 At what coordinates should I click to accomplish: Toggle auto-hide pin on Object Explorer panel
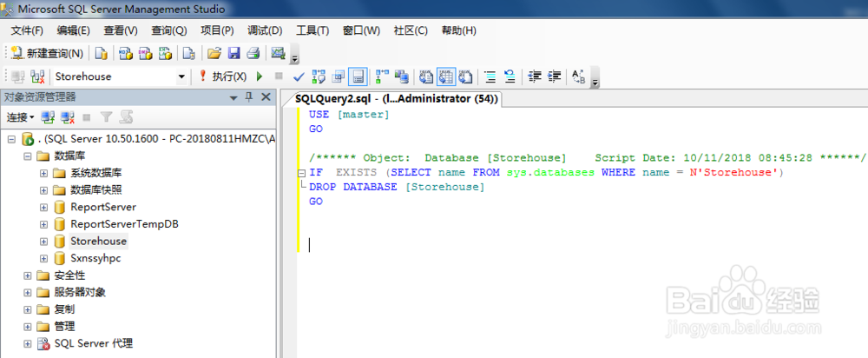[249, 97]
